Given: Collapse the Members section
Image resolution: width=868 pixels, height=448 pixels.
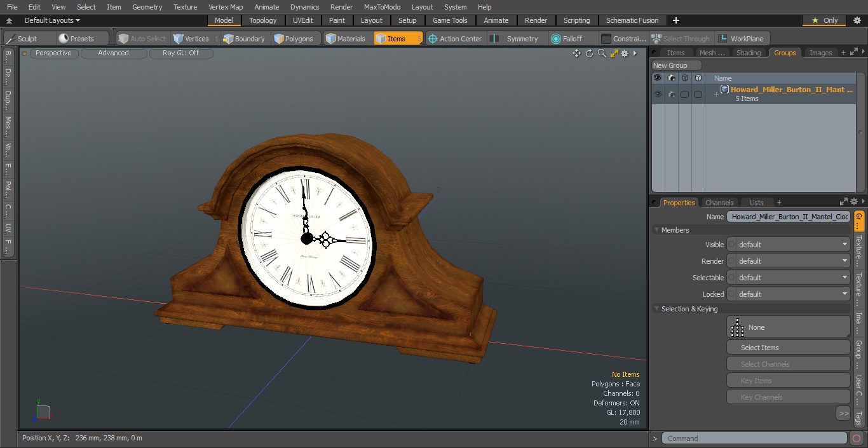Looking at the screenshot, I should pos(656,230).
